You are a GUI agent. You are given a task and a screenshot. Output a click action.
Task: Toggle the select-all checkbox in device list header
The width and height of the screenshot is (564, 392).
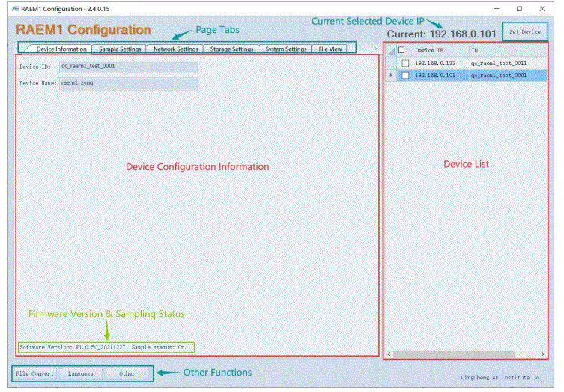point(401,50)
